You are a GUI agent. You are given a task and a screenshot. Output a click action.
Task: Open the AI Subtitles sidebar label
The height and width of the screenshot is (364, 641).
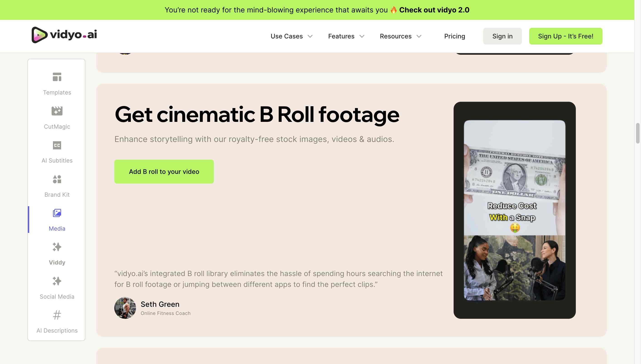(x=57, y=161)
